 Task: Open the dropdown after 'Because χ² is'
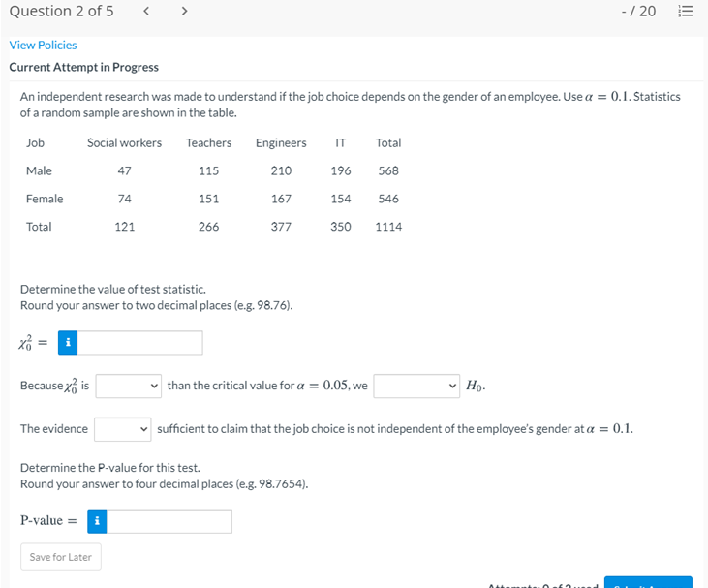coord(128,386)
